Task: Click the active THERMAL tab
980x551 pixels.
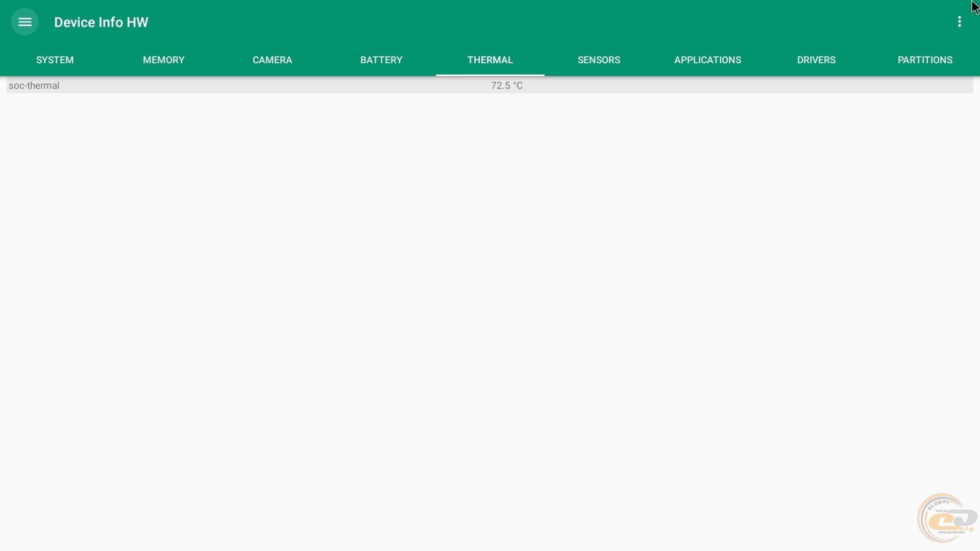Action: [x=490, y=60]
